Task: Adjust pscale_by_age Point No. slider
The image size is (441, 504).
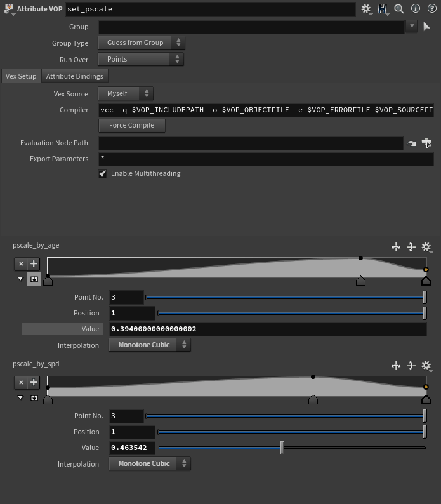Action: (x=286, y=297)
